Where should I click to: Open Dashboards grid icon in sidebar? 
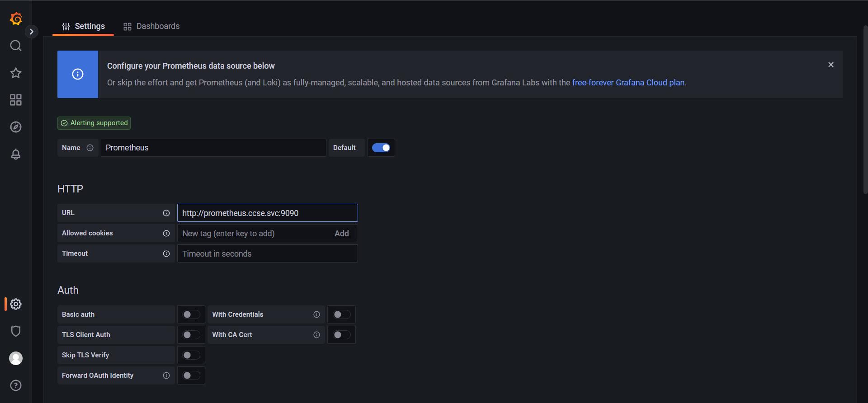[16, 100]
